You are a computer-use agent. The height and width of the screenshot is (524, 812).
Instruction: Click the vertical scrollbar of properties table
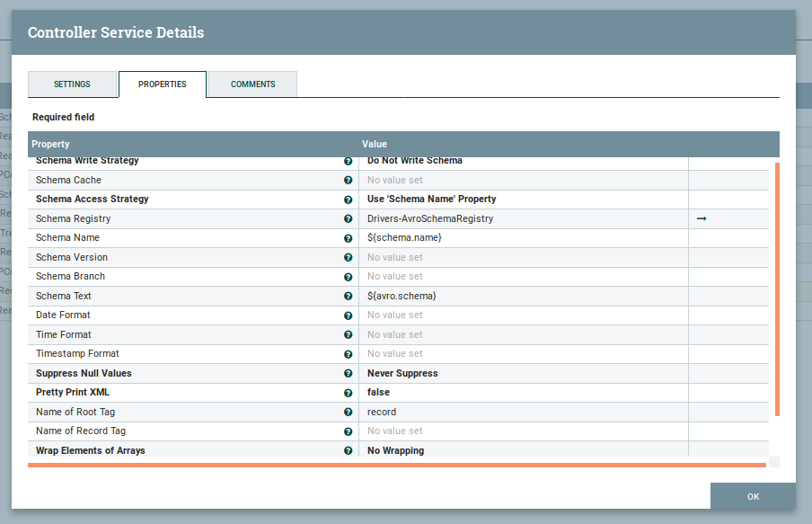coord(777,288)
